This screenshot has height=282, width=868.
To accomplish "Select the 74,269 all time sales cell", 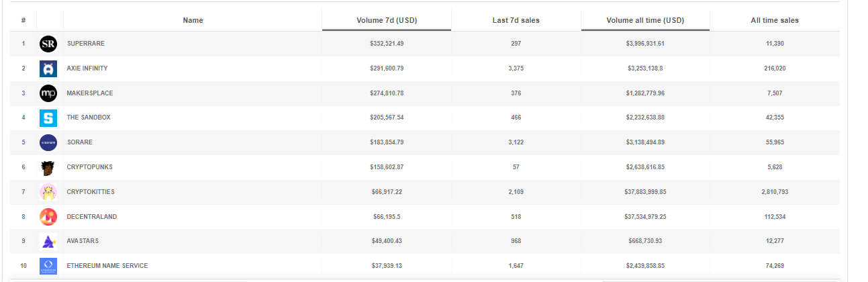I will tap(775, 266).
